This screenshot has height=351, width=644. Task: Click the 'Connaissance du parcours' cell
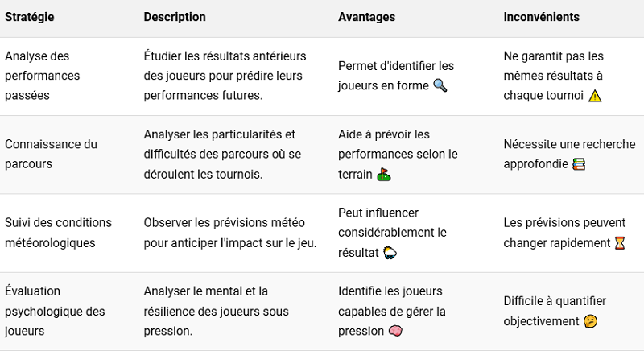(51, 155)
